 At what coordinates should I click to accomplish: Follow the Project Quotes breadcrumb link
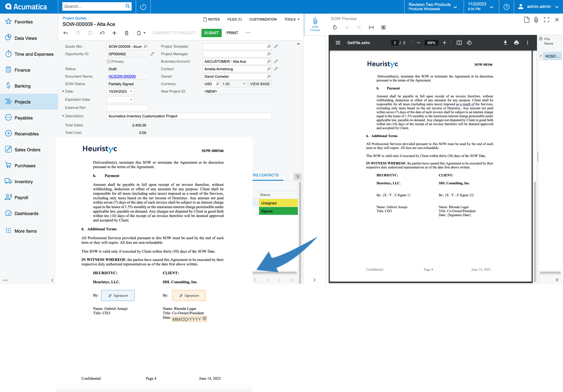pyautogui.click(x=74, y=18)
